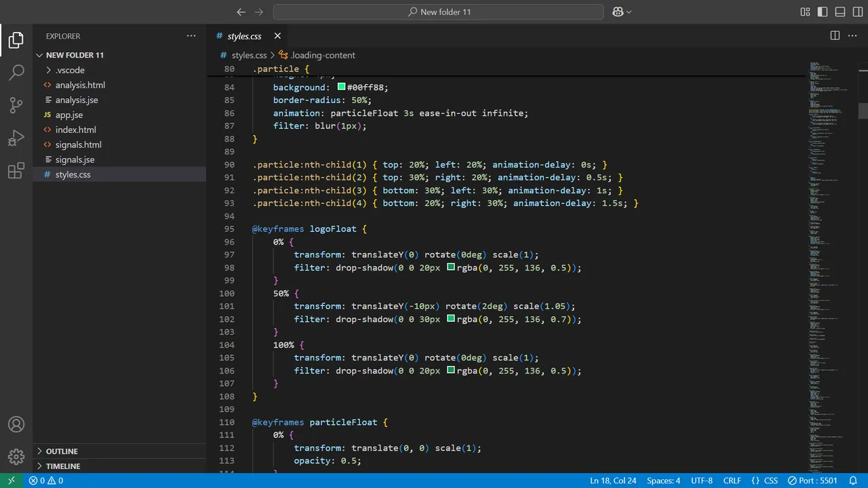
Task: Click line number 110
Action: coord(226,422)
